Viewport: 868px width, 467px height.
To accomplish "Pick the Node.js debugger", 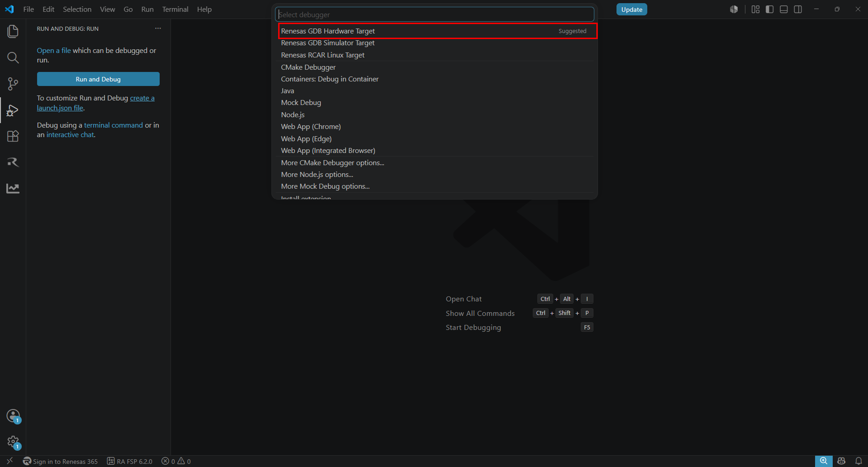I will coord(435,115).
